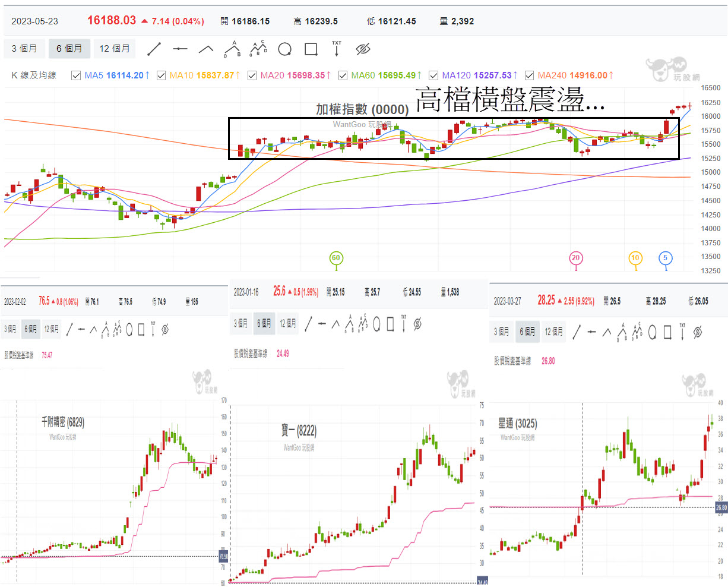
Task: Uncheck the MA5 moving average checkbox
Action: [x=75, y=75]
